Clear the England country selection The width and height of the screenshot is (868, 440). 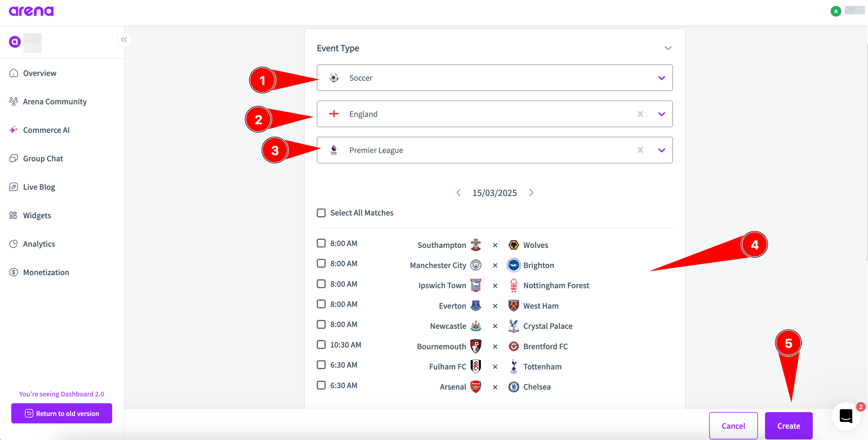pos(640,114)
